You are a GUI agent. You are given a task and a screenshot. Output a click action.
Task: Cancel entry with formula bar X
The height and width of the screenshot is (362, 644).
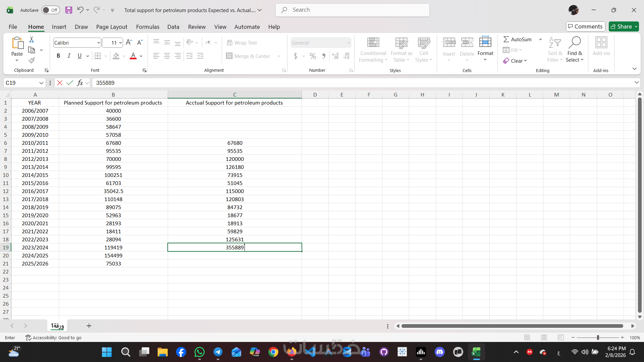(x=60, y=83)
